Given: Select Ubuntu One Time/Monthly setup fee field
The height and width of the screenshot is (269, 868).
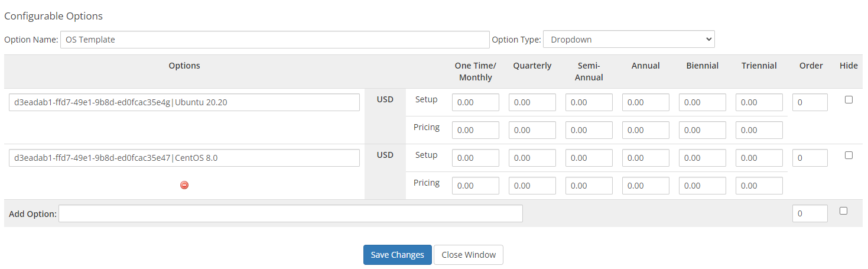Looking at the screenshot, I should point(475,102).
